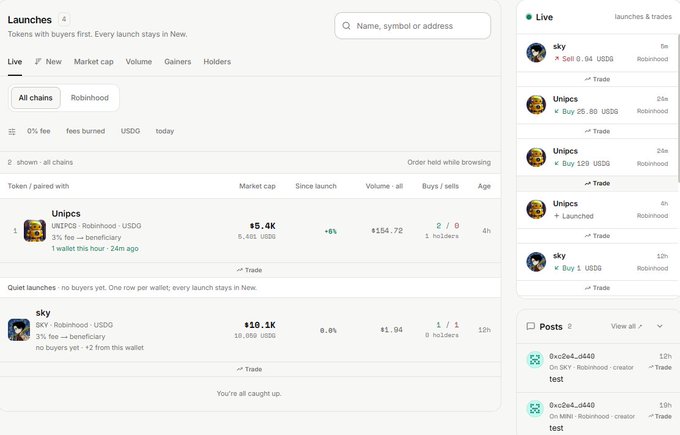680x435 pixels.
Task: Click the Unipcs robot avatar in launches list
Action: (35, 231)
